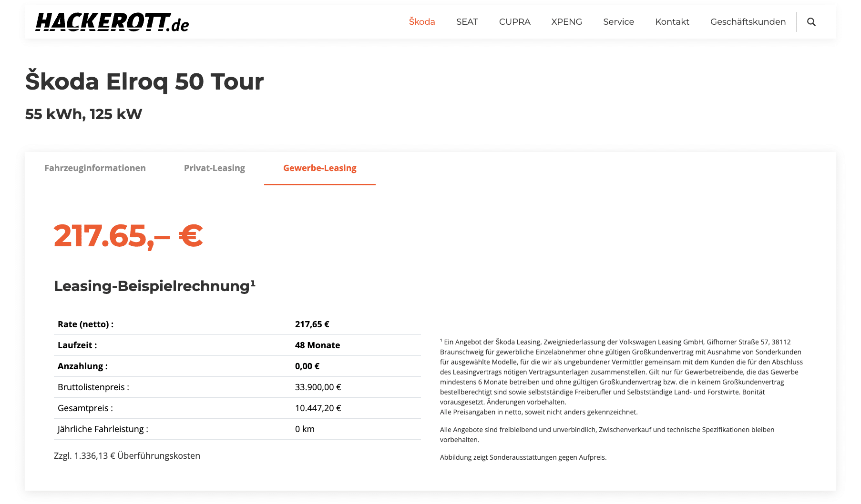This screenshot has height=504, width=861.
Task: Switch to the Fahrzeuginformationen tab
Action: (x=95, y=168)
